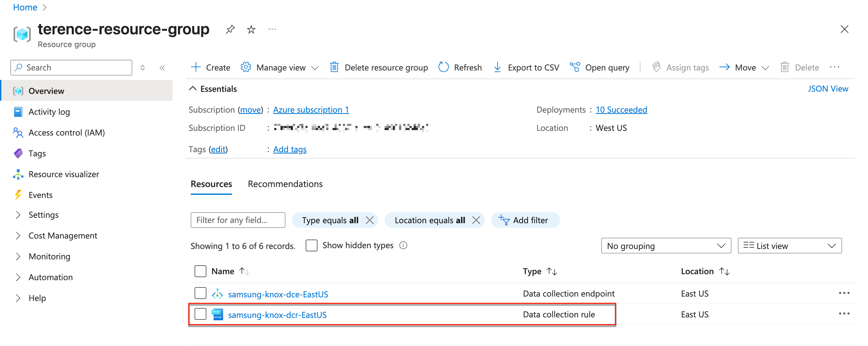Select samsung-knox-dcr-EastUS row checkbox
Viewport: 868px width, 346px height.
point(200,314)
